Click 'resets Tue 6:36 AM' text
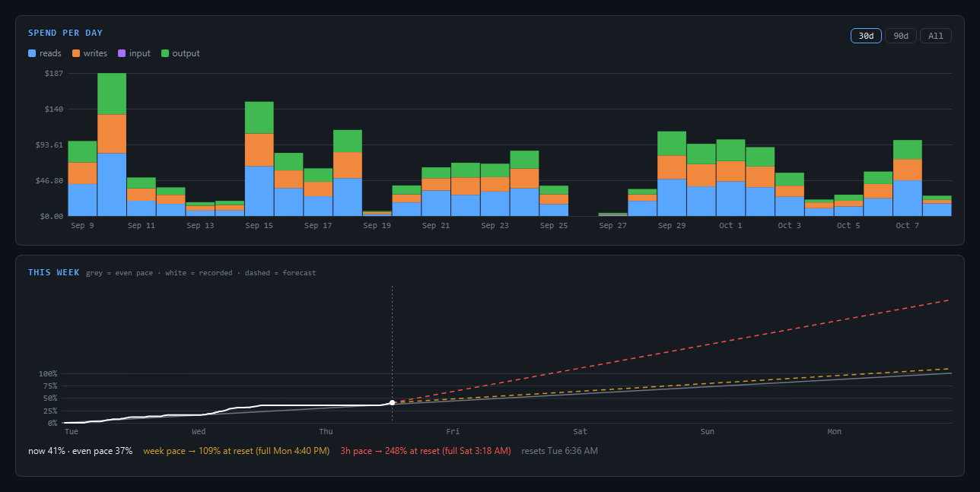Image resolution: width=980 pixels, height=492 pixels. tap(560, 451)
